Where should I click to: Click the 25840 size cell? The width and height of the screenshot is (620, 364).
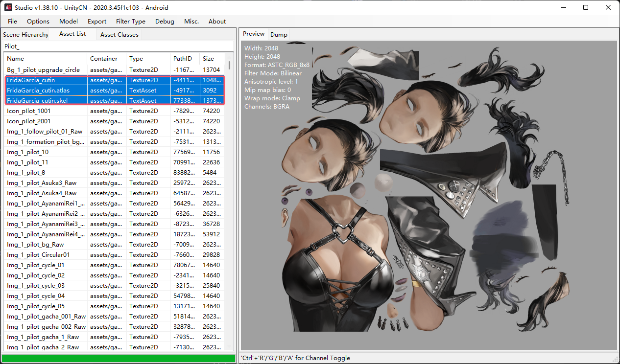click(x=212, y=286)
